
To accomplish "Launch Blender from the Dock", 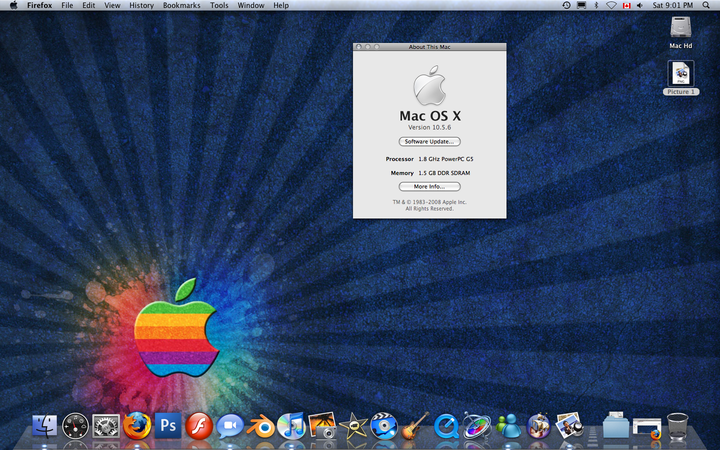I will (x=260, y=427).
